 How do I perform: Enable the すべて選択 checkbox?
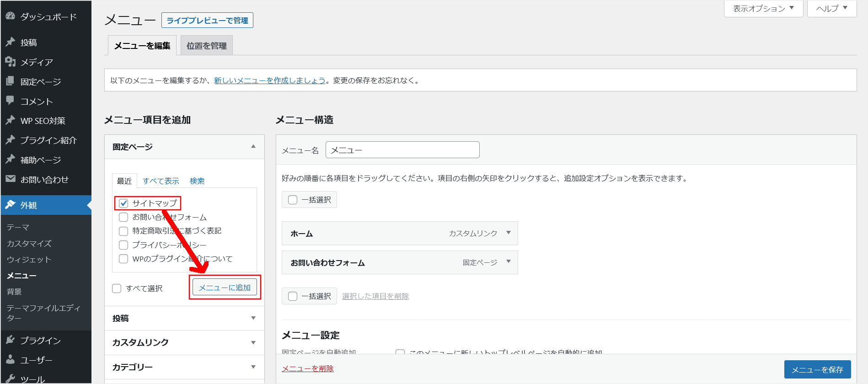point(117,288)
